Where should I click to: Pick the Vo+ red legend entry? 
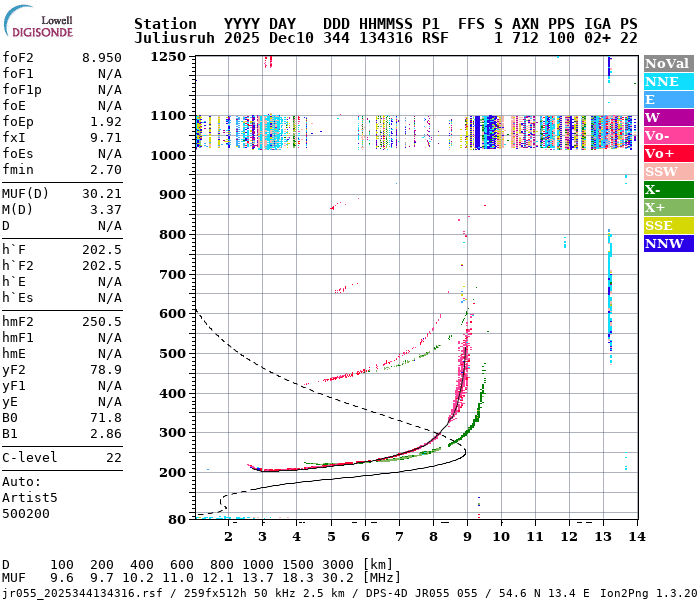tap(668, 153)
